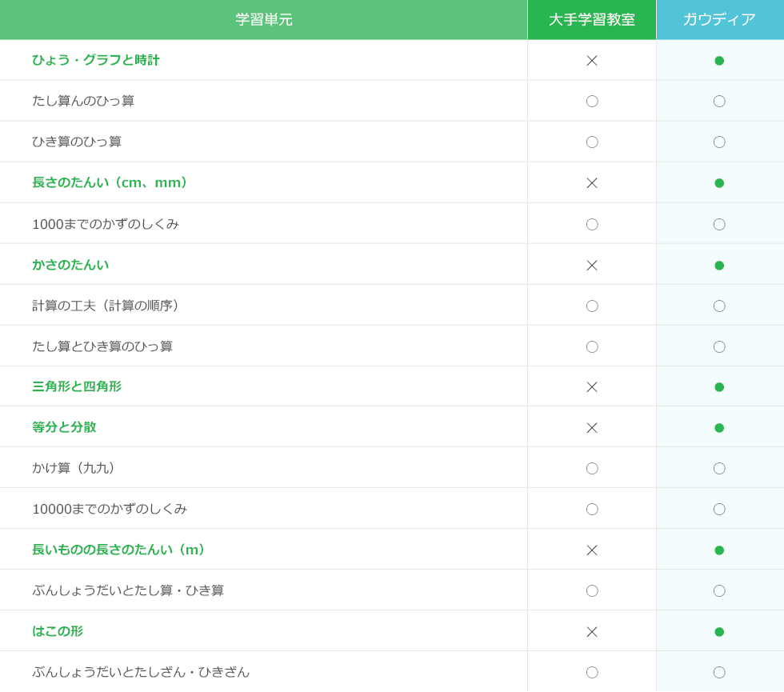Image resolution: width=784 pixels, height=692 pixels.
Task: Select the ガウディア column header
Action: click(719, 20)
